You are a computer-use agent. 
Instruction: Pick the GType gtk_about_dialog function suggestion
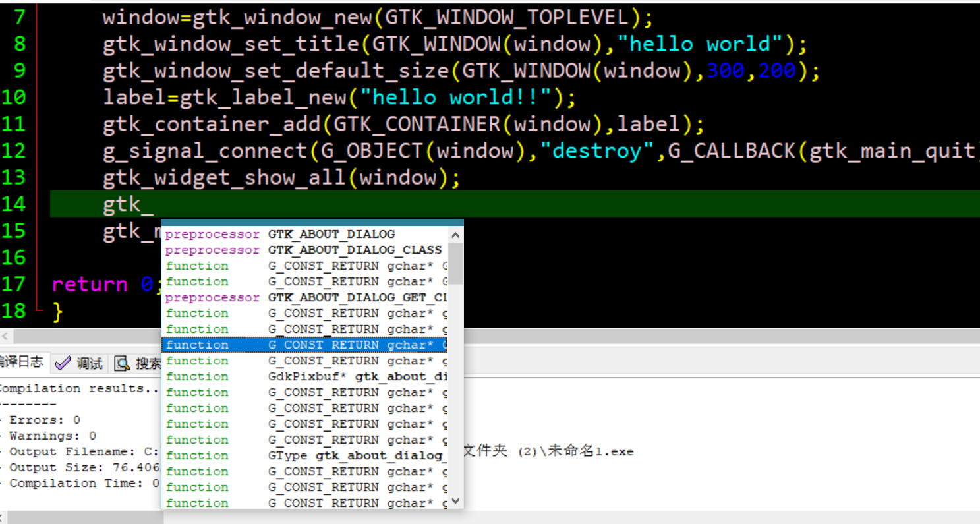355,456
